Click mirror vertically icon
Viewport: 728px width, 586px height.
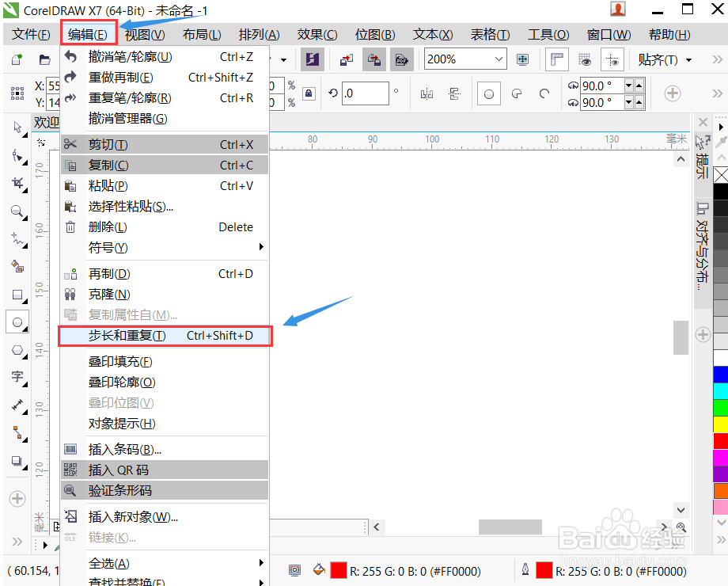click(x=454, y=94)
